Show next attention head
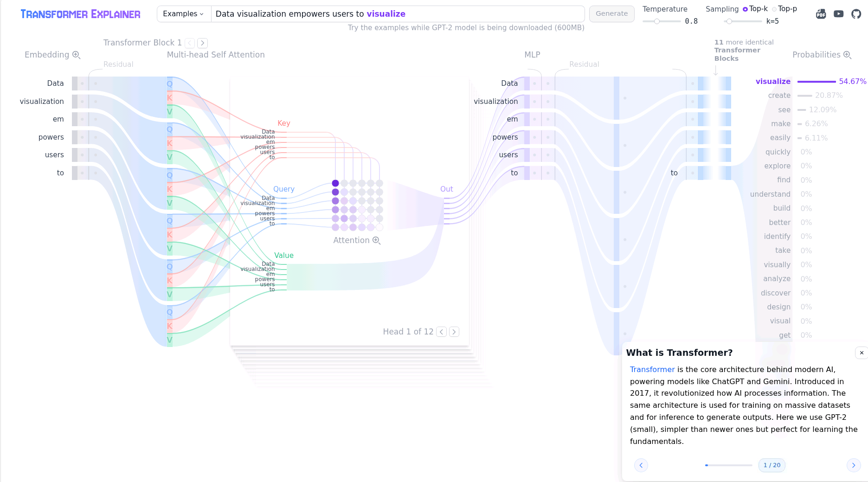The height and width of the screenshot is (482, 868). 454,332
